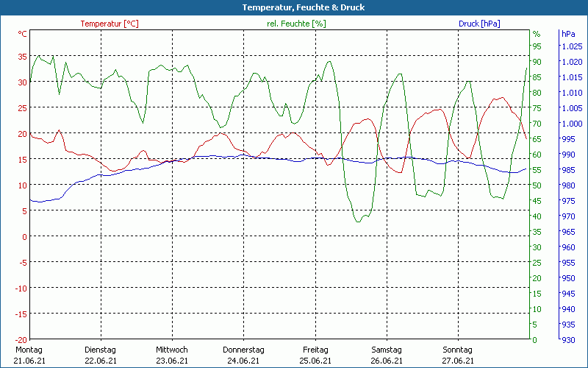The width and height of the screenshot is (588, 368).
Task: Click the 'Mittwoch' day label
Action: coord(172,350)
